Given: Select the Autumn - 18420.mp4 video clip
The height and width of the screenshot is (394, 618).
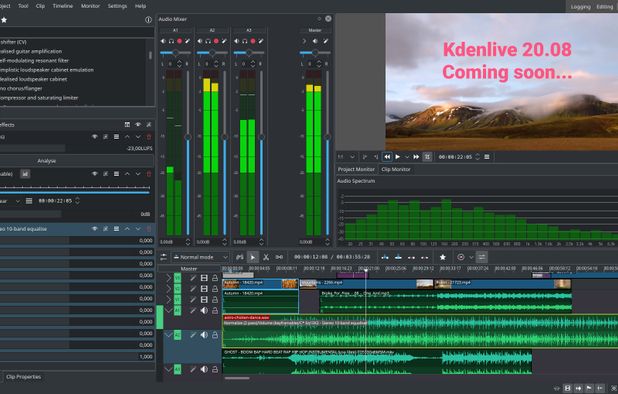Looking at the screenshot, I should pos(260,284).
